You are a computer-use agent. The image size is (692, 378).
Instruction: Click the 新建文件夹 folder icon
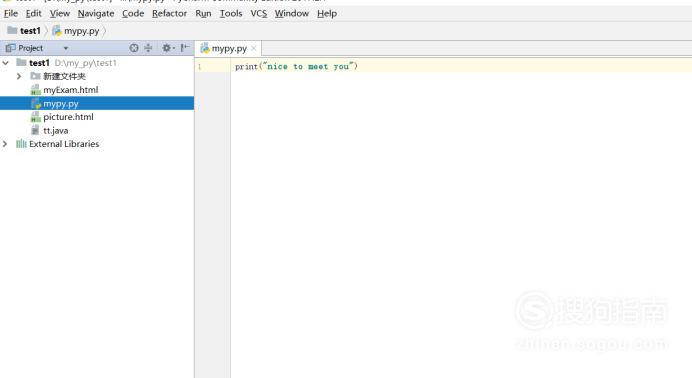35,76
